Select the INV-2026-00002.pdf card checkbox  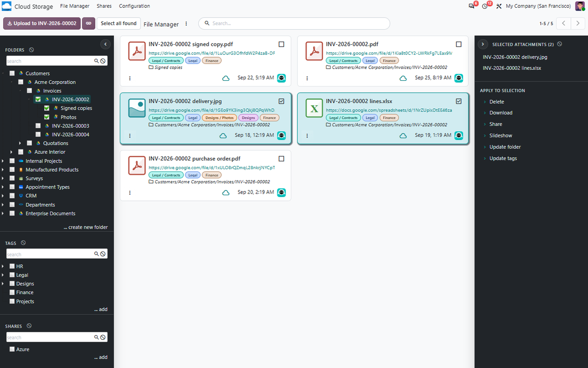coord(458,44)
